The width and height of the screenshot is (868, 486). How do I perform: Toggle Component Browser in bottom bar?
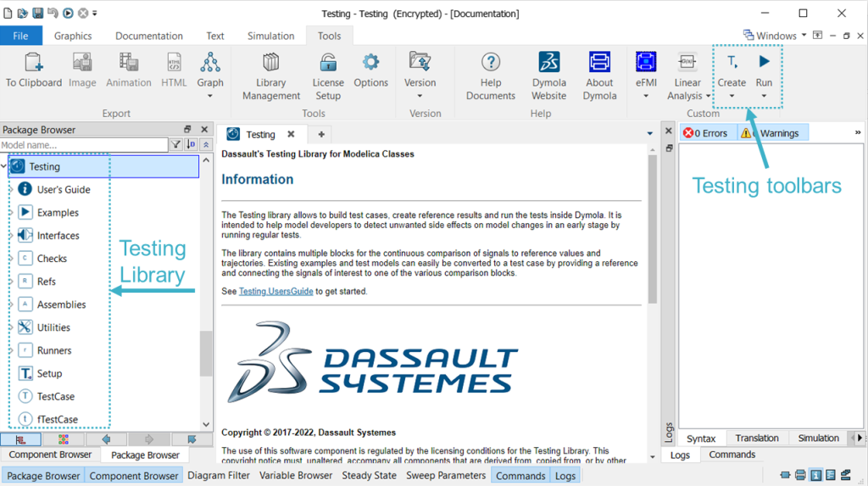[x=134, y=476]
